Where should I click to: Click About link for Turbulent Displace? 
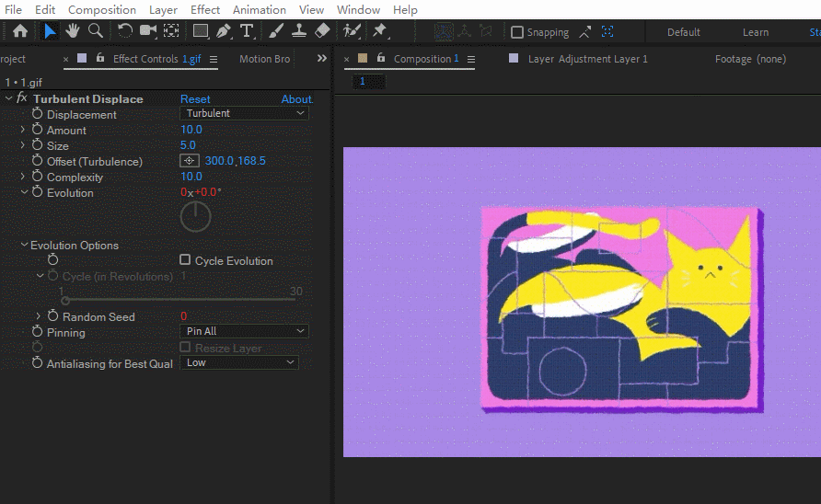297,99
